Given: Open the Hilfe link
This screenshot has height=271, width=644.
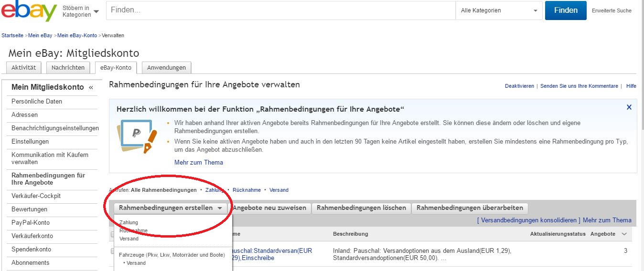Looking at the screenshot, I should [x=631, y=86].
